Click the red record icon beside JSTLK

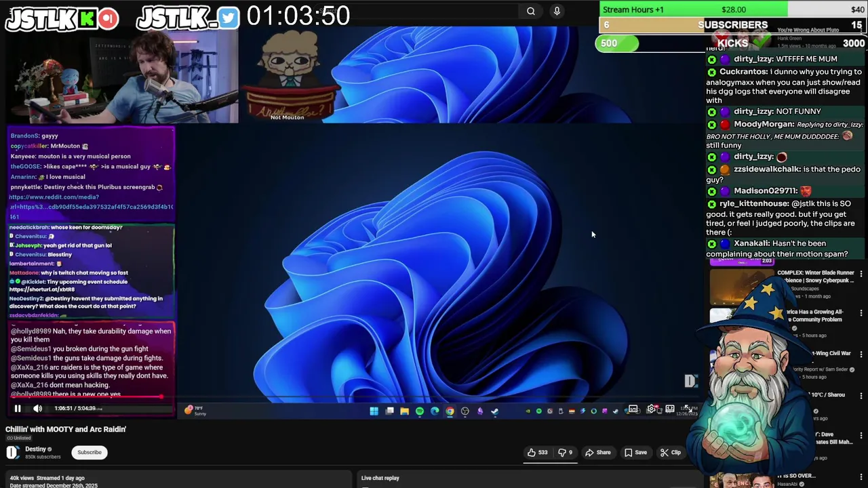108,19
